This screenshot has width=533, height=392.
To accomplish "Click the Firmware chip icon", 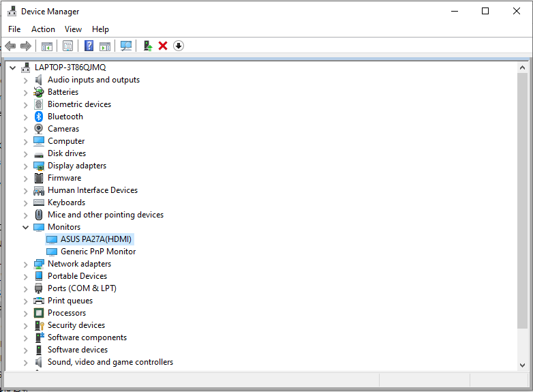I will (39, 178).
